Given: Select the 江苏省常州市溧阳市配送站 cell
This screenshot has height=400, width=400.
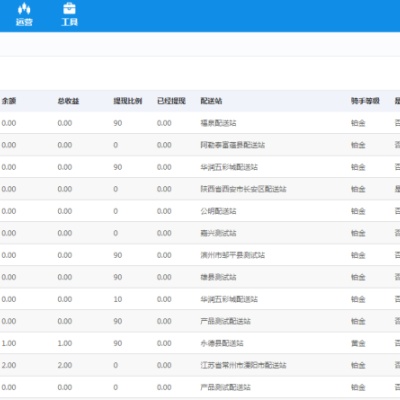Looking at the screenshot, I should (x=243, y=365).
